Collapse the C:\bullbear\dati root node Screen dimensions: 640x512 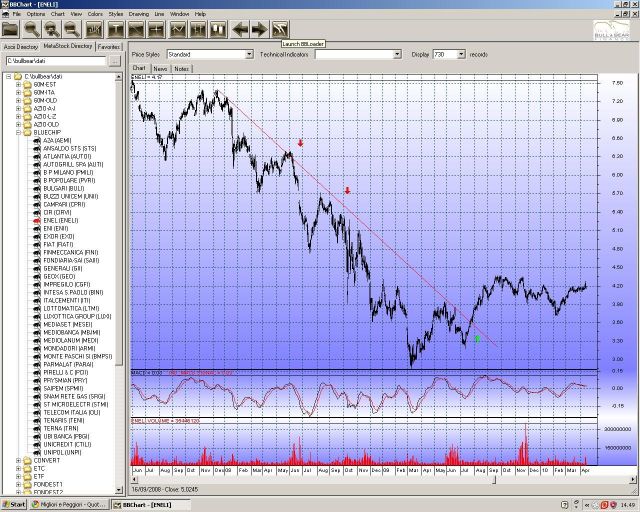(x=9, y=76)
